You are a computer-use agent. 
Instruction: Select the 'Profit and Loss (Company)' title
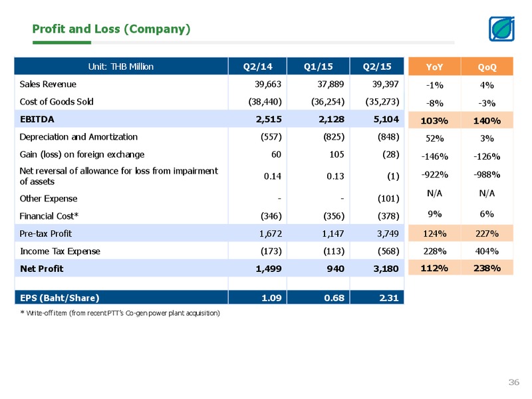click(x=111, y=29)
